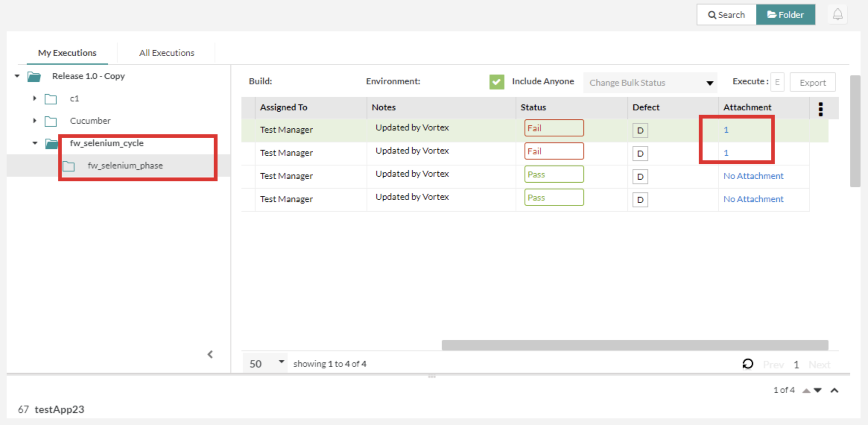This screenshot has height=425, width=868.
Task: Open the Fail status box in first row
Action: (554, 128)
